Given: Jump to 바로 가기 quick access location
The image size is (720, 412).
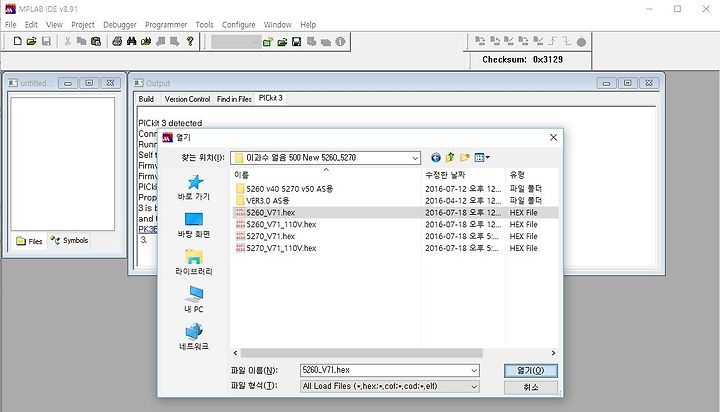Looking at the screenshot, I should click(x=194, y=188).
